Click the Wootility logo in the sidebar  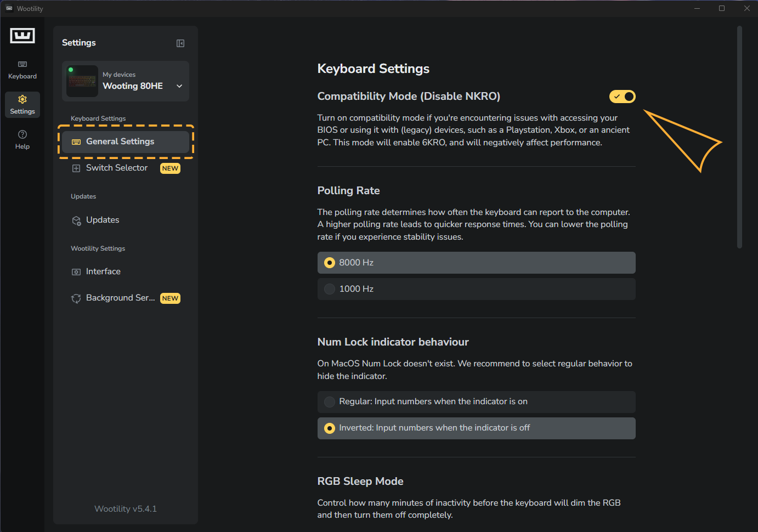(x=22, y=36)
